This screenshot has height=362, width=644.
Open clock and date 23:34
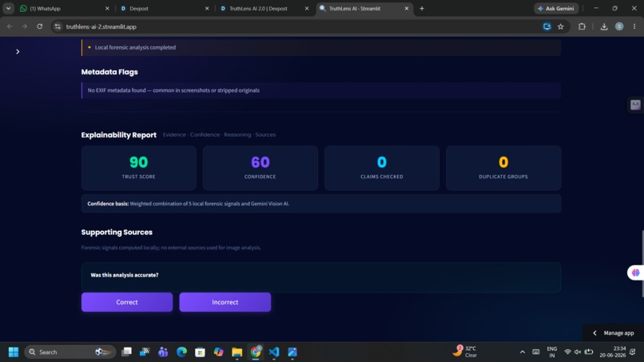tap(612, 352)
